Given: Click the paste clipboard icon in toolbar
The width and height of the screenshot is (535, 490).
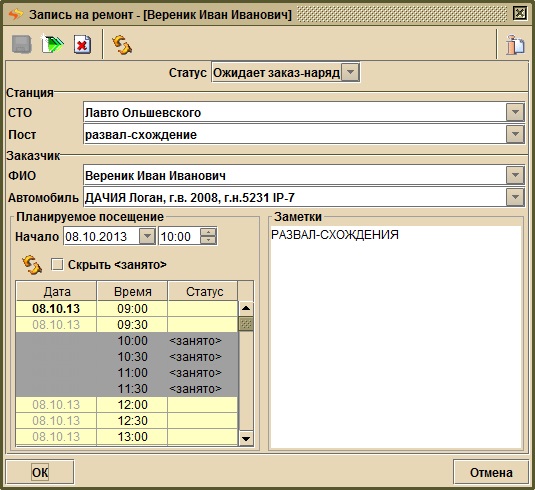Looking at the screenshot, I should click(515, 44).
